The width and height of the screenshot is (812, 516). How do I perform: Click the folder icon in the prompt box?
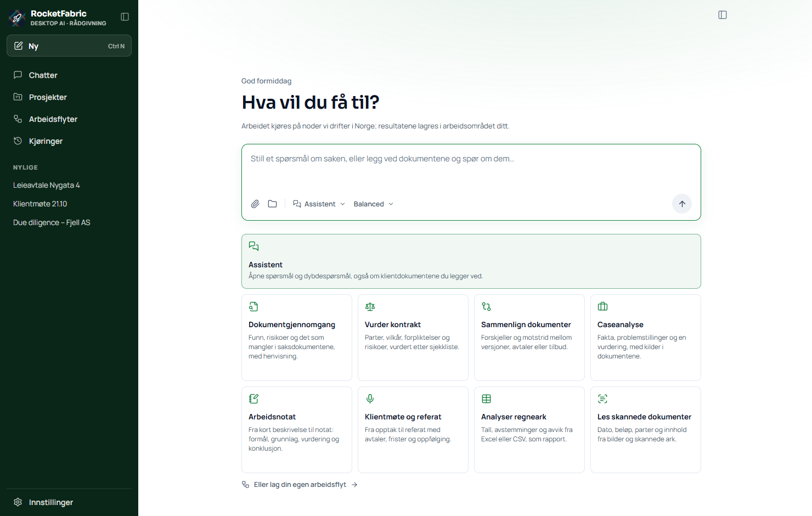click(x=272, y=204)
